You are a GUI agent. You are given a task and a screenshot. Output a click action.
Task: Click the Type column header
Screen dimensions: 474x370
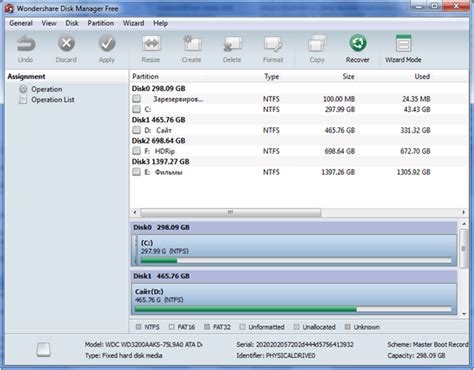click(x=272, y=76)
